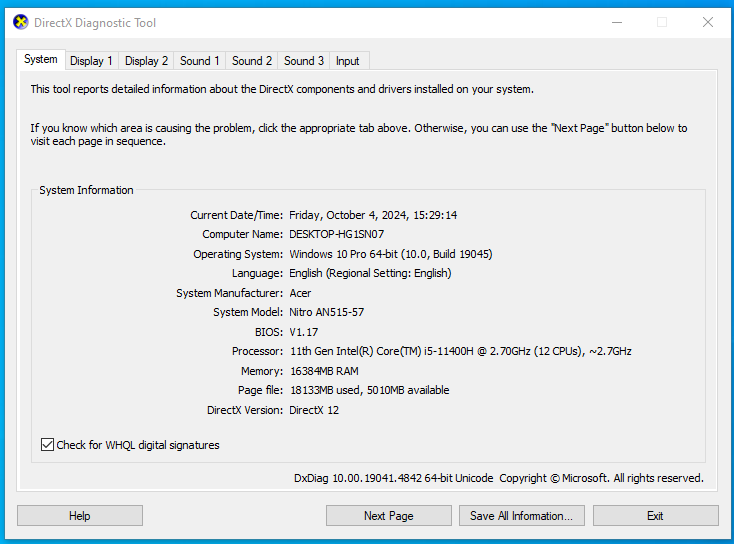Switch to the Sound 1 tab
This screenshot has height=544, width=734.
click(x=199, y=61)
